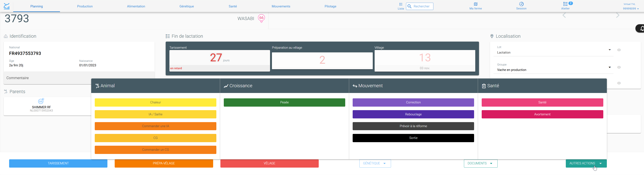
Task: Choose Prévoir à la réforme
Action: [413, 126]
